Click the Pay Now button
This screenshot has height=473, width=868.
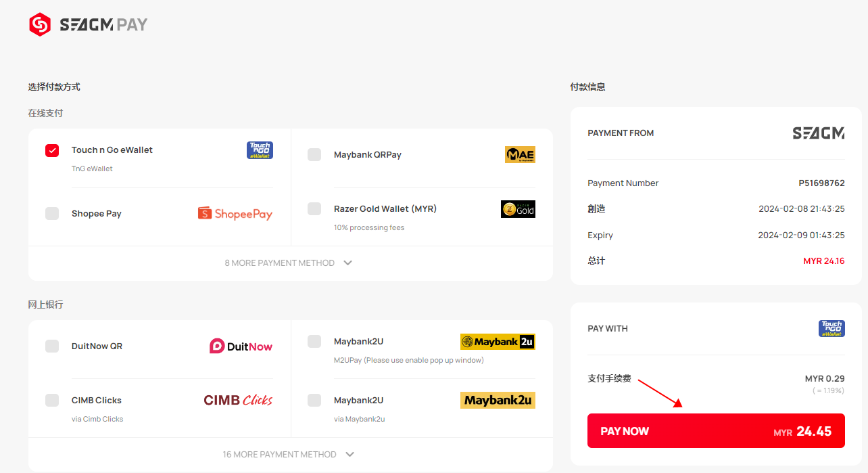click(x=716, y=431)
